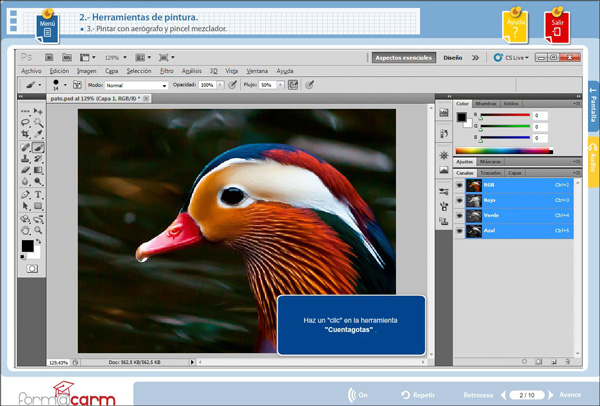Viewport: 600px width, 406px height.
Task: Select the Brush tool in the toolbox
Action: pyautogui.click(x=39, y=147)
